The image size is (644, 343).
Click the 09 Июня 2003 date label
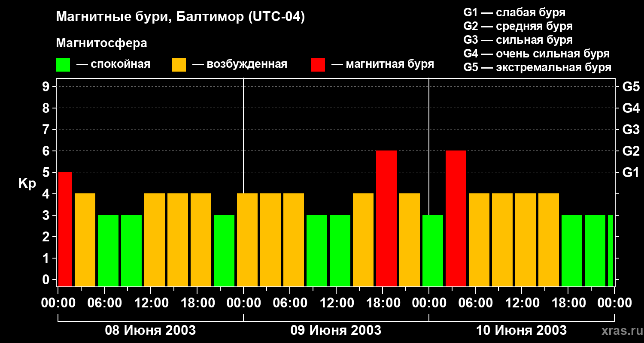(x=336, y=331)
